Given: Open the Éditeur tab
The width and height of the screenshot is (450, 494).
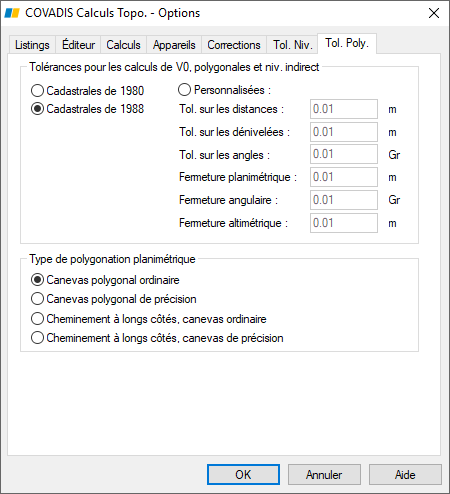Looking at the screenshot, I should coord(78,45).
